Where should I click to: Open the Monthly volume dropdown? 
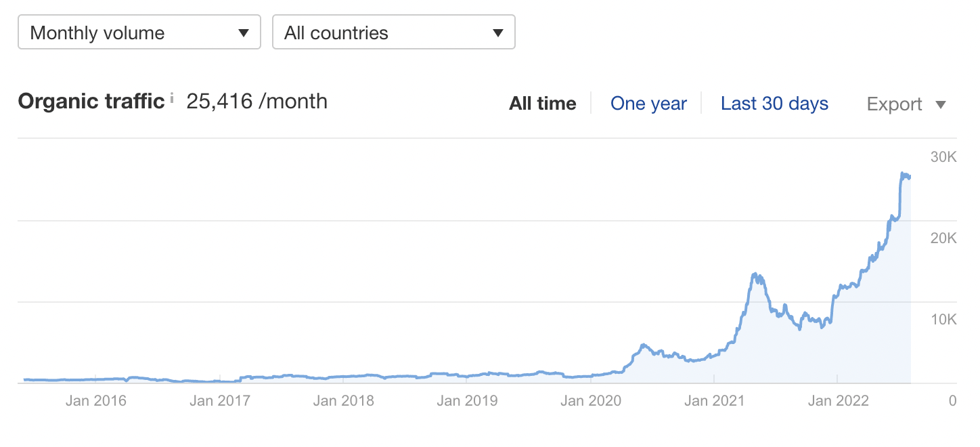[139, 33]
